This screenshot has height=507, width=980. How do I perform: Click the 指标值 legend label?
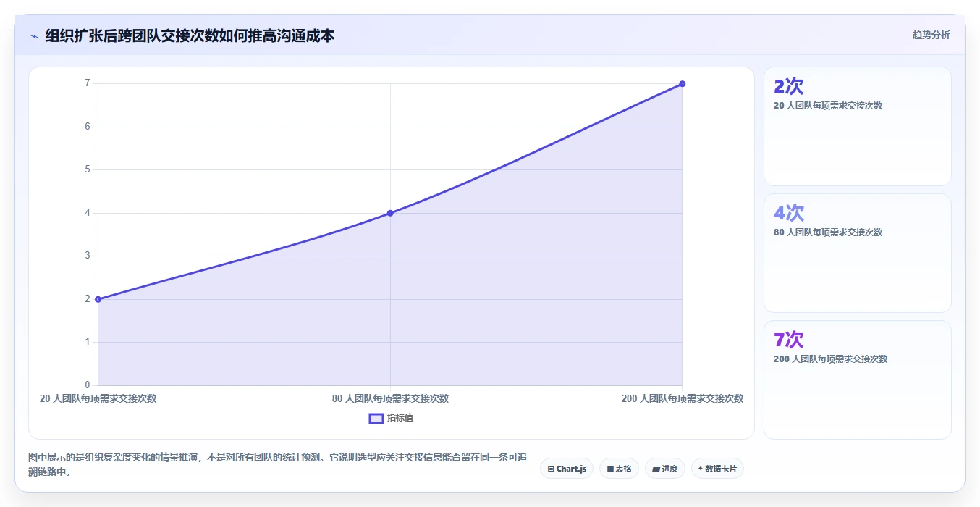point(400,418)
